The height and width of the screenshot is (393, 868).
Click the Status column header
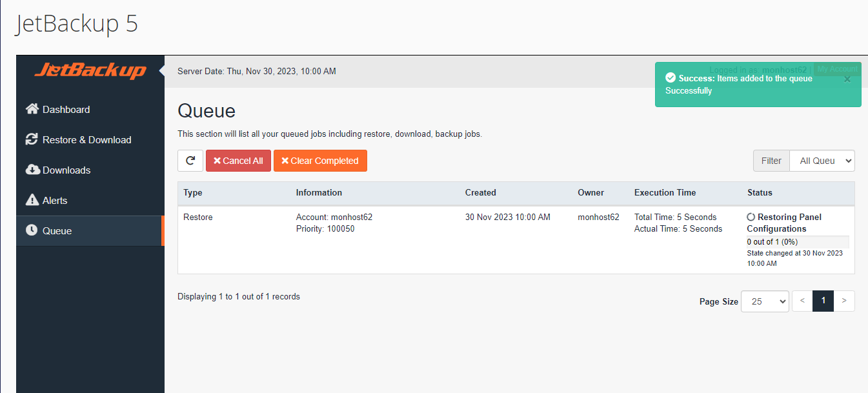[x=760, y=192]
